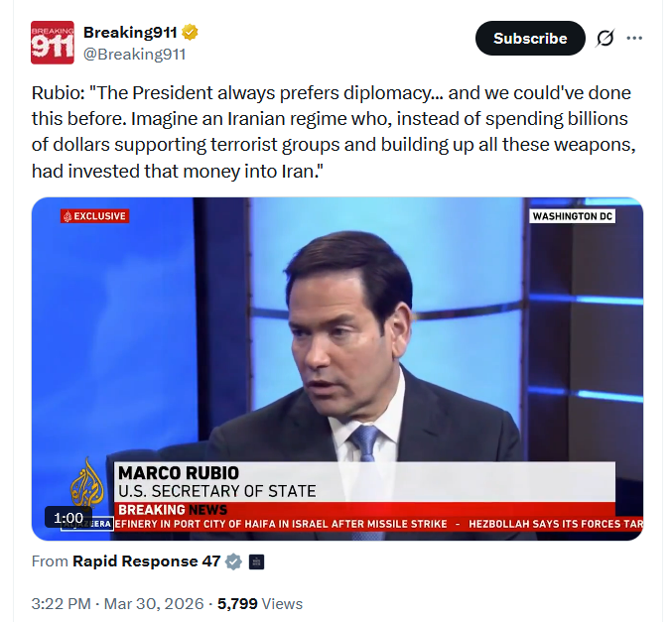This screenshot has height=622, width=672.
Task: Open the Grok explain icon next to Subscribe
Action: click(605, 38)
